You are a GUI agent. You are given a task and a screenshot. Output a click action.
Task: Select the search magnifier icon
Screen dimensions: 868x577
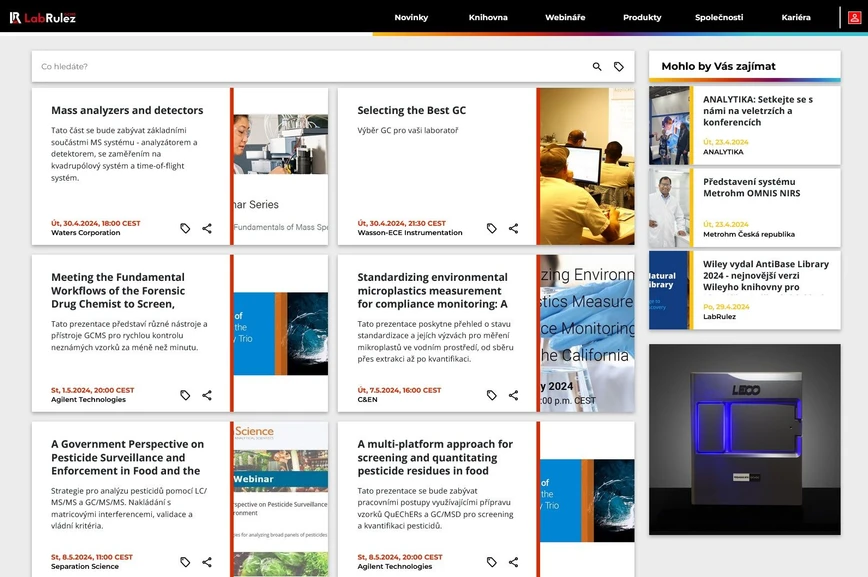pyautogui.click(x=597, y=66)
